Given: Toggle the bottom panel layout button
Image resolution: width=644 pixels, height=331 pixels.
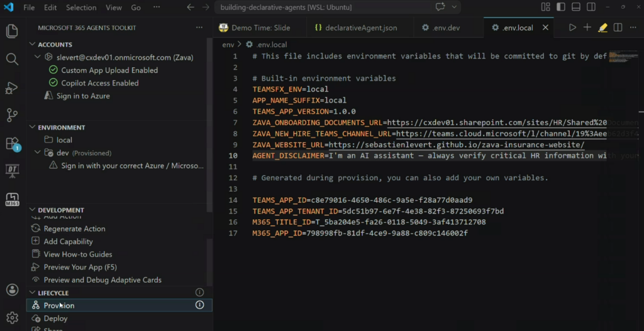Looking at the screenshot, I should click(575, 8).
